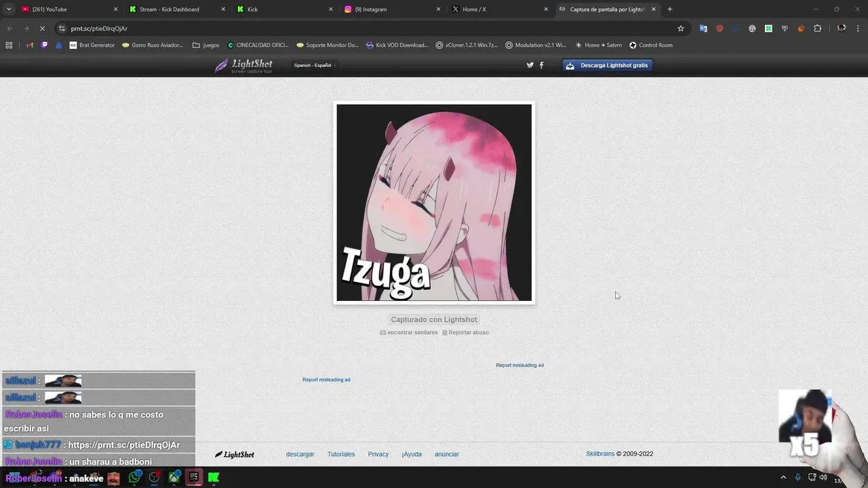Image resolution: width=868 pixels, height=488 pixels.
Task: Bookmark this page with the star icon
Action: [x=681, y=28]
